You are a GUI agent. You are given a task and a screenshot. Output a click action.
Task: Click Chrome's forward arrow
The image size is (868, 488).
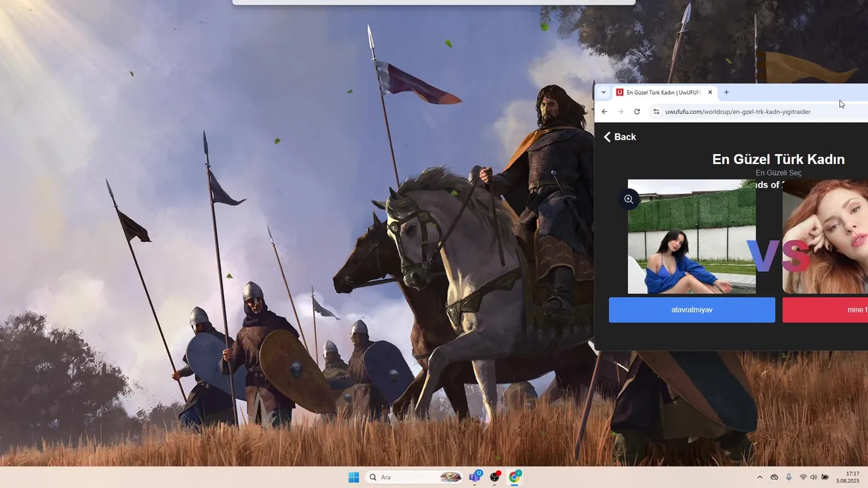click(620, 111)
